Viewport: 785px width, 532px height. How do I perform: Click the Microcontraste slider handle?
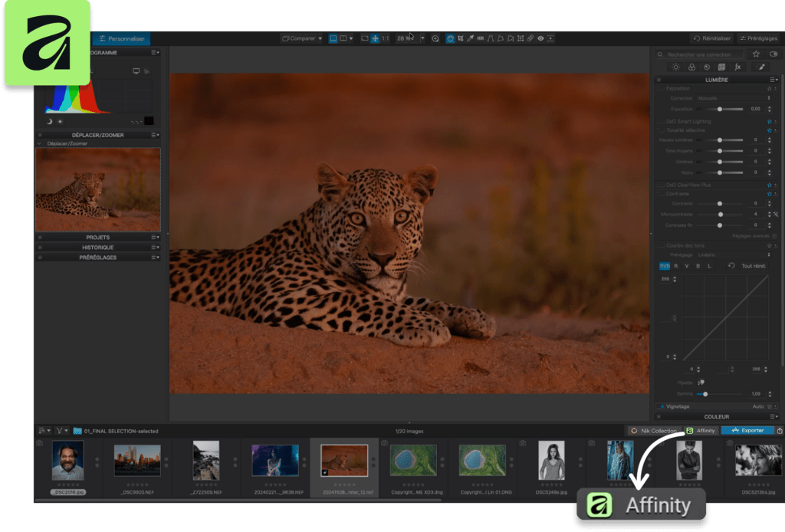coord(721,214)
